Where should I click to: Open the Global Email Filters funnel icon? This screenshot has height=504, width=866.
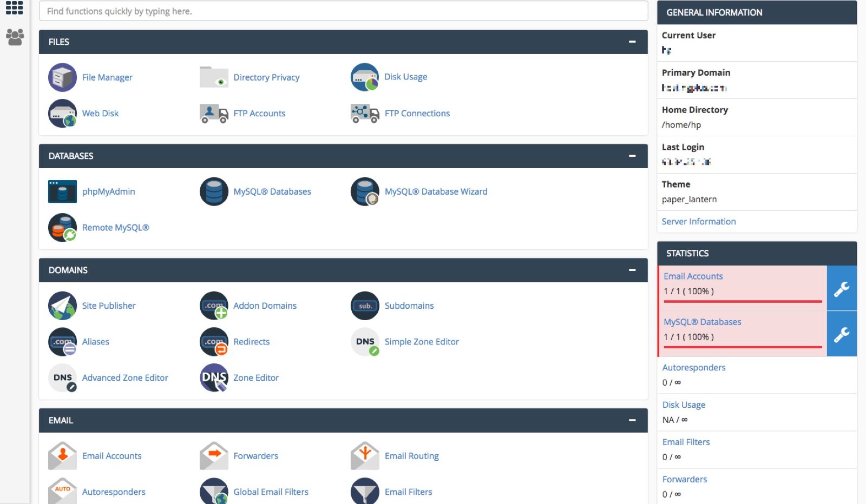coord(214,491)
